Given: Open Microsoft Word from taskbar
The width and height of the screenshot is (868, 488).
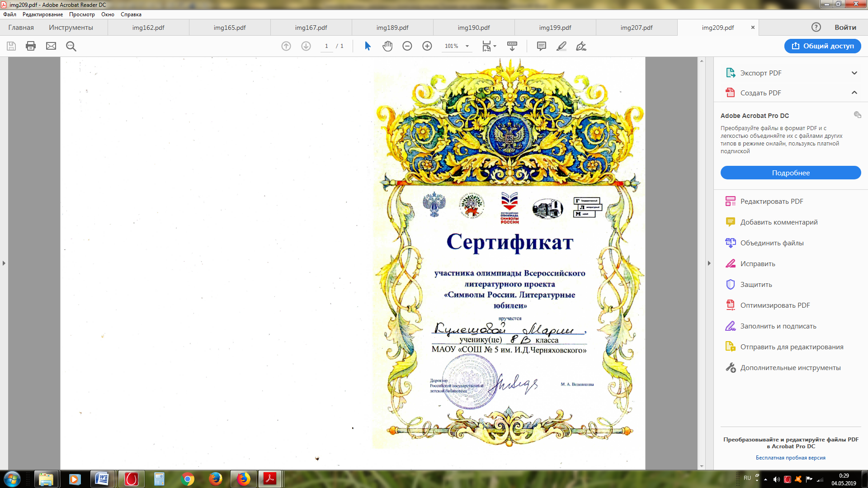Looking at the screenshot, I should coord(102,479).
